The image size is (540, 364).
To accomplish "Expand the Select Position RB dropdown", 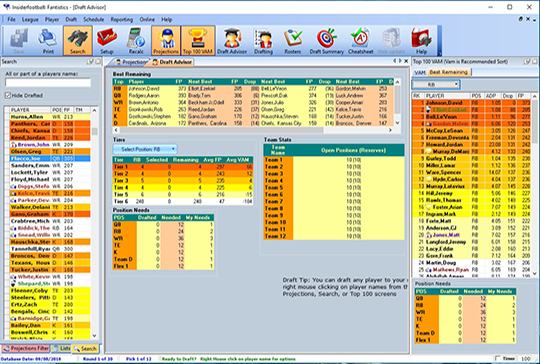I will pyautogui.click(x=145, y=149).
